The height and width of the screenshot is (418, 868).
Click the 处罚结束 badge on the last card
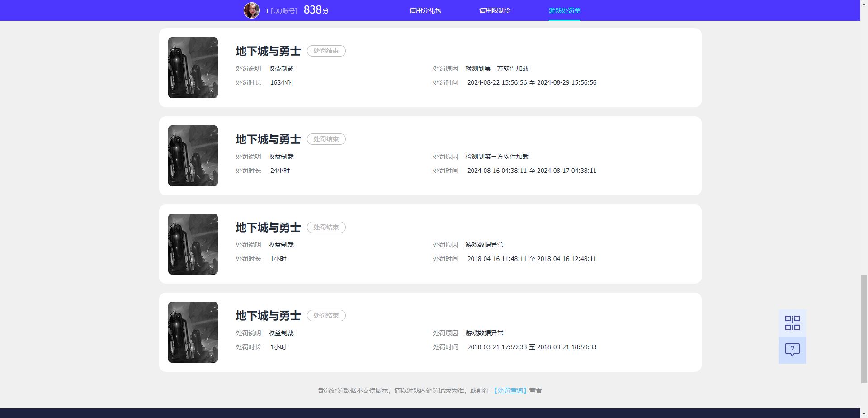coord(326,315)
